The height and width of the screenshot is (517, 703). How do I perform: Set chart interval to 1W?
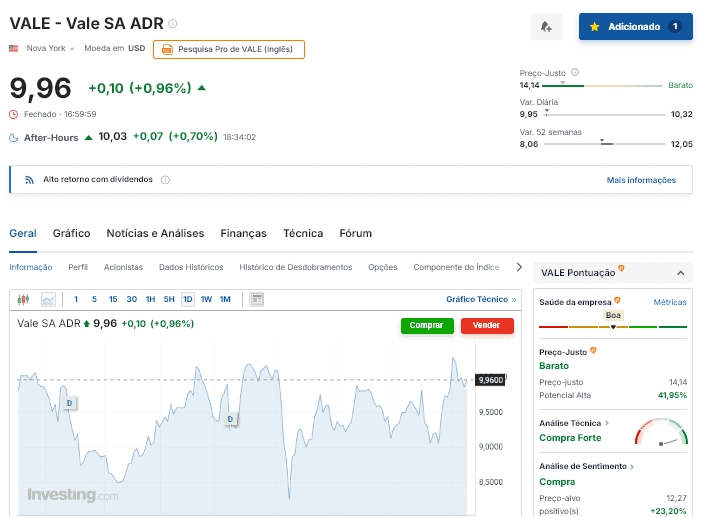pyautogui.click(x=206, y=299)
